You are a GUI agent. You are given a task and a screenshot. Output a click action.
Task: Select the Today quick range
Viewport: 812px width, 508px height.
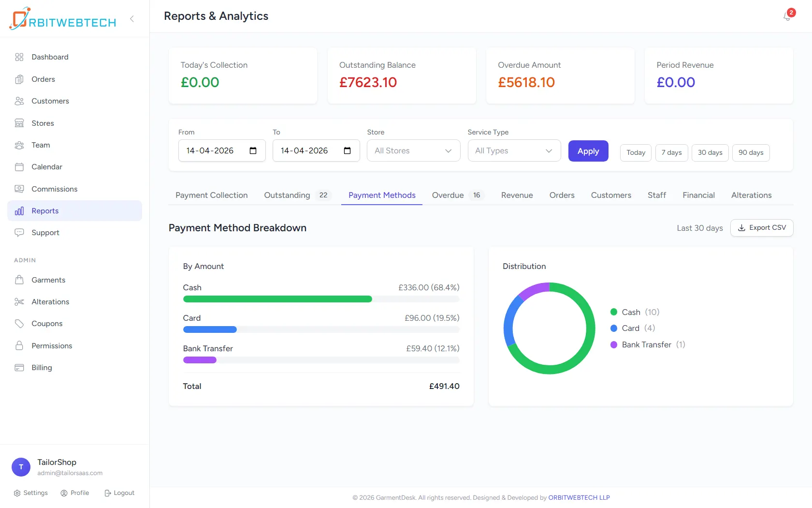point(636,153)
